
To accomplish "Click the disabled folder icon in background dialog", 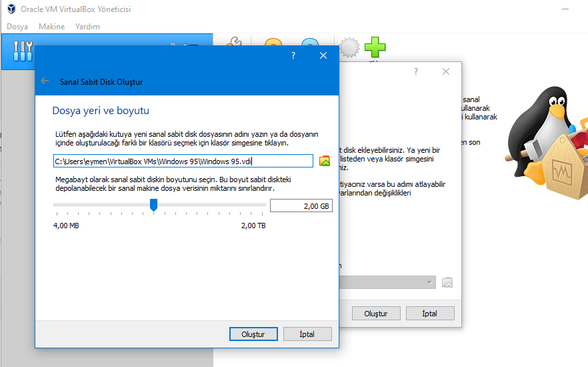I will 447,282.
